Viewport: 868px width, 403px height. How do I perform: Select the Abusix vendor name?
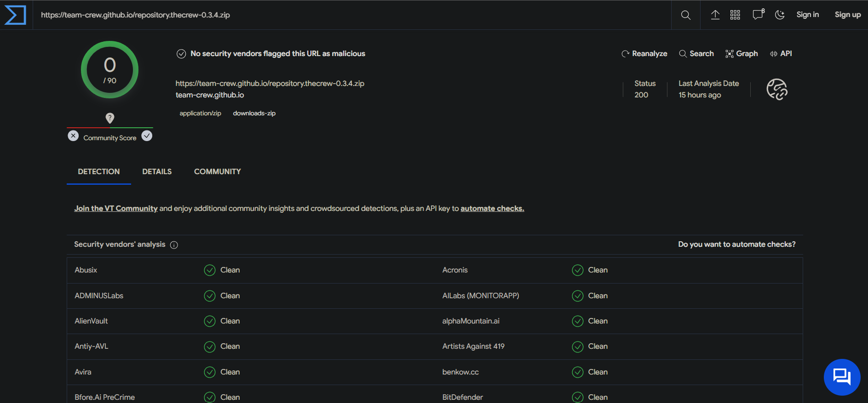click(x=86, y=270)
